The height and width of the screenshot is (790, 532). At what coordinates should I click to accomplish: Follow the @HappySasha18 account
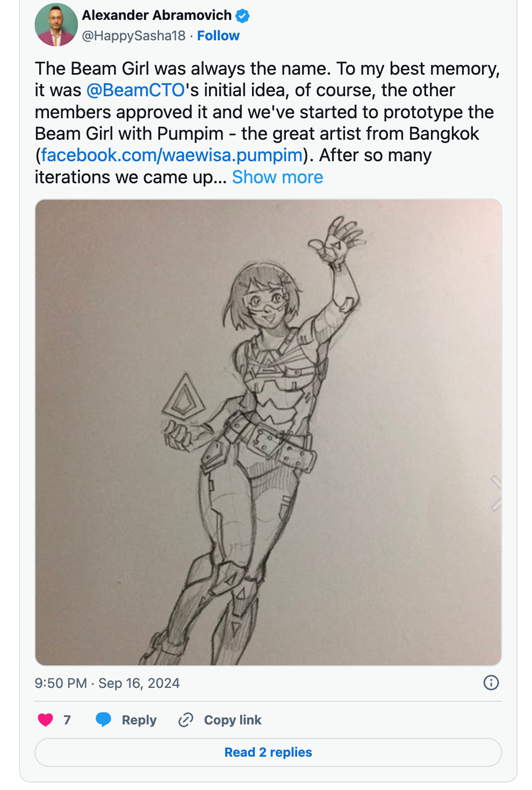point(218,36)
